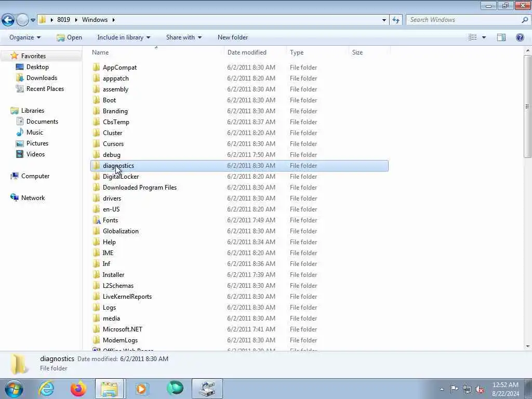Open Include in library menu
532x399 pixels.
(x=124, y=37)
